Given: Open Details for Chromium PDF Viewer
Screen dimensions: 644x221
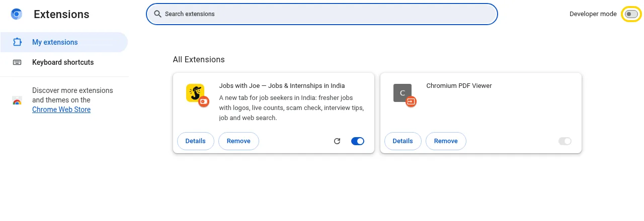Looking at the screenshot, I should coord(403,141).
